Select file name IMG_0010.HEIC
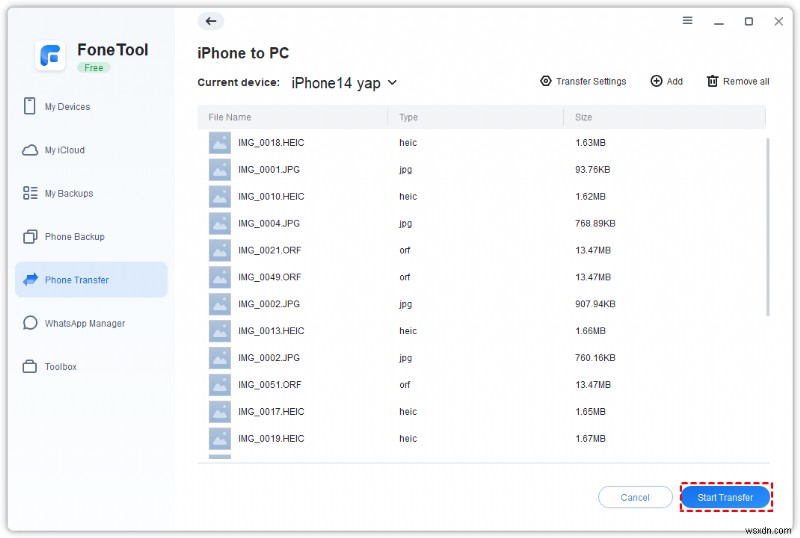 [271, 197]
